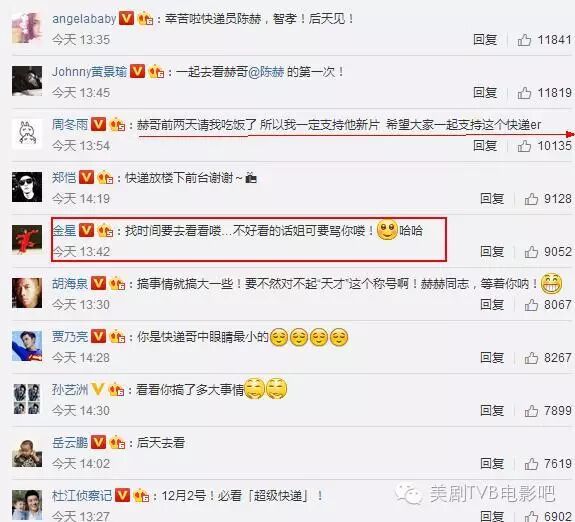Click the username 胡海泉
Screen dimensions: 575x522
(x=70, y=283)
